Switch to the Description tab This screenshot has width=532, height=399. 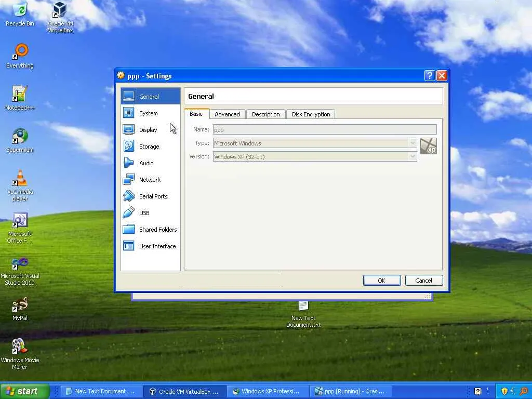(x=265, y=114)
